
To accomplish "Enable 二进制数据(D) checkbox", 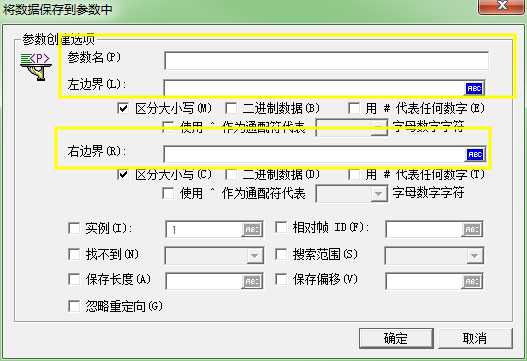I will point(231,174).
